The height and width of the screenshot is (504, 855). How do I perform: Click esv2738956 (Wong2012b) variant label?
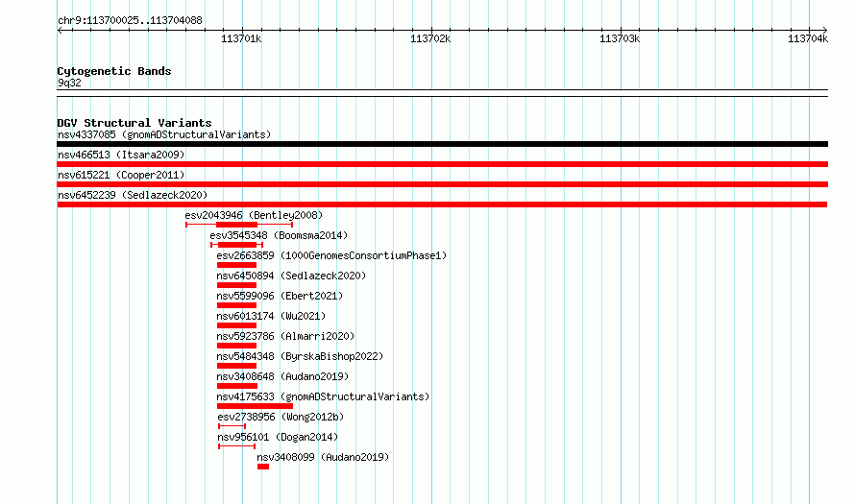(281, 417)
